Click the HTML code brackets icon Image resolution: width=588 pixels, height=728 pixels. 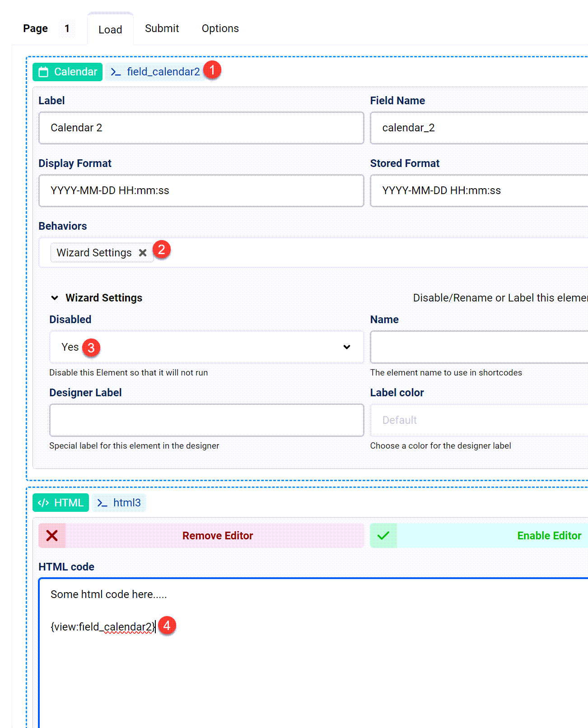pyautogui.click(x=43, y=503)
